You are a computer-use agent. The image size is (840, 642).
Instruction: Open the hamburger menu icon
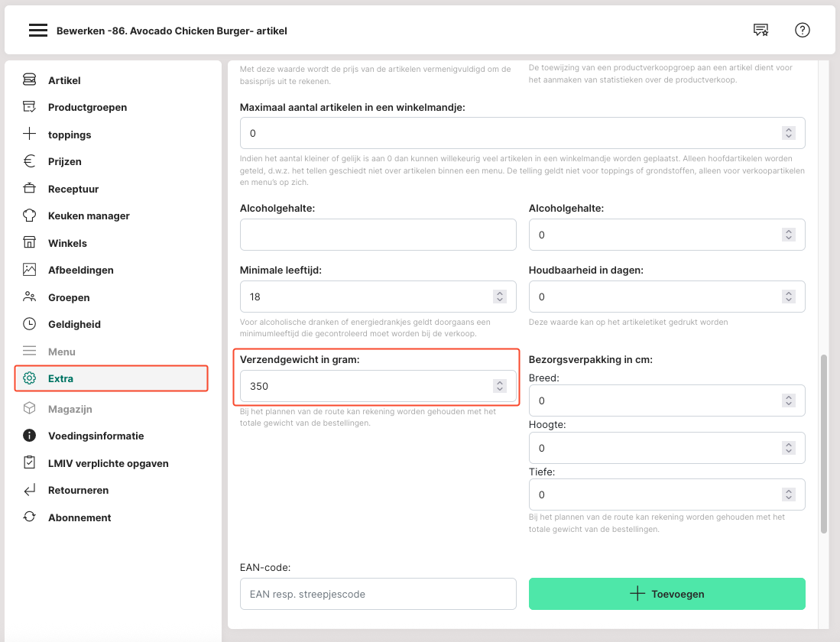point(38,31)
